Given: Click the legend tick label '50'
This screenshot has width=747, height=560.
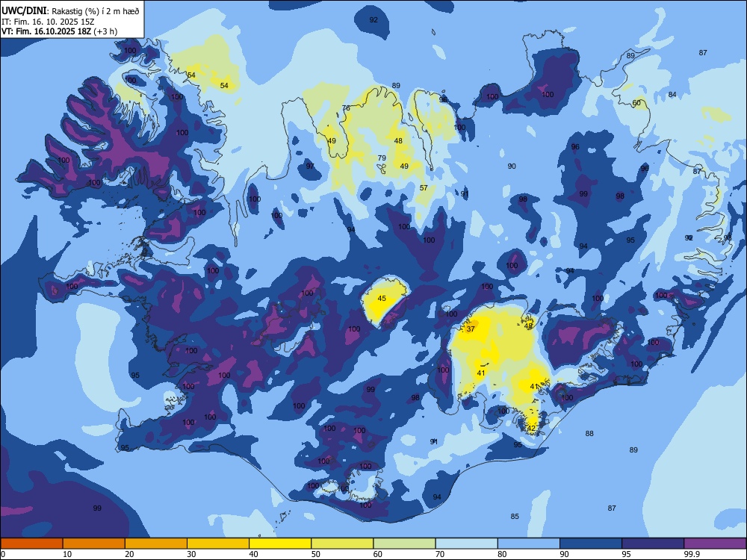Looking at the screenshot, I should 316,554.
